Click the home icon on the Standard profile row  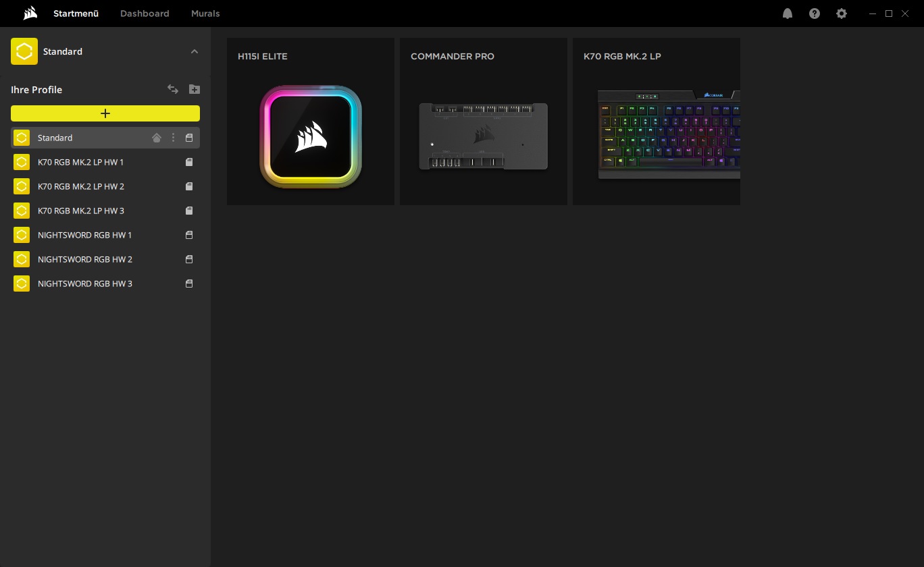pos(157,138)
